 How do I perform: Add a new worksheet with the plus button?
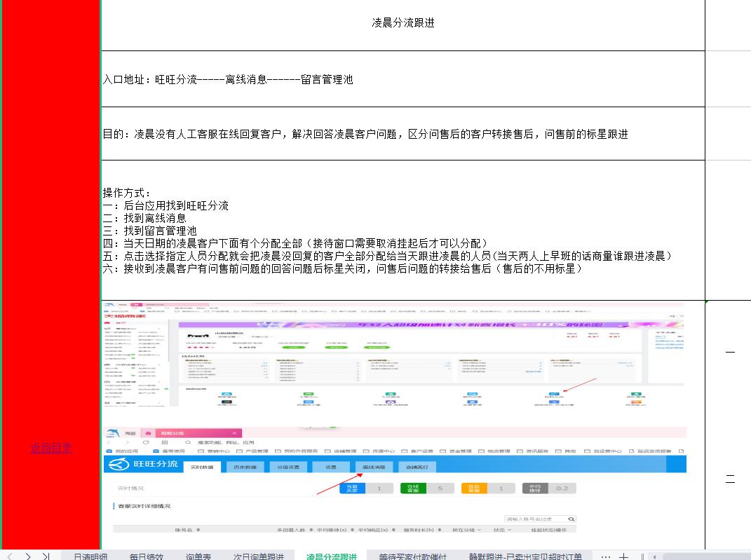pyautogui.click(x=623, y=553)
